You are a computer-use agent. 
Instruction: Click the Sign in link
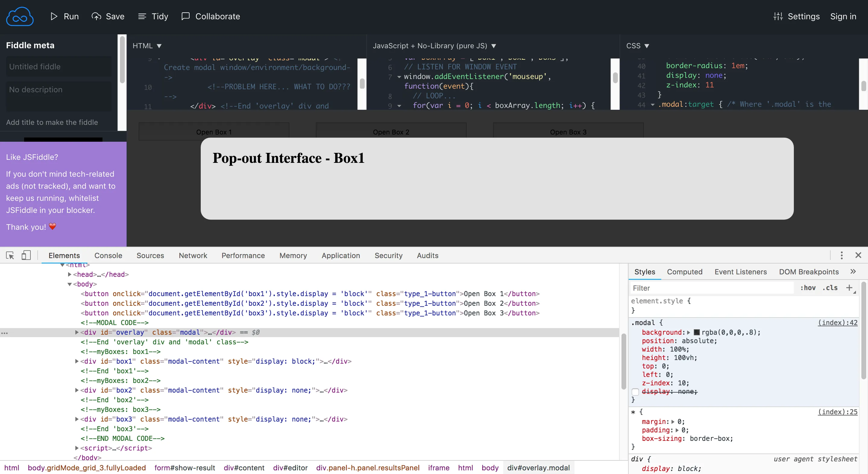[x=843, y=16]
